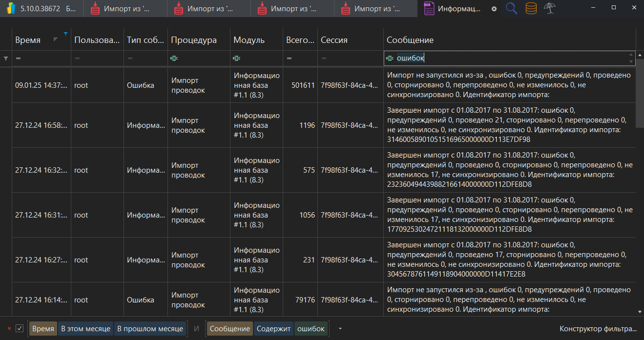Open the blue filter icon on Время column
The image size is (644, 340).
(65, 34)
